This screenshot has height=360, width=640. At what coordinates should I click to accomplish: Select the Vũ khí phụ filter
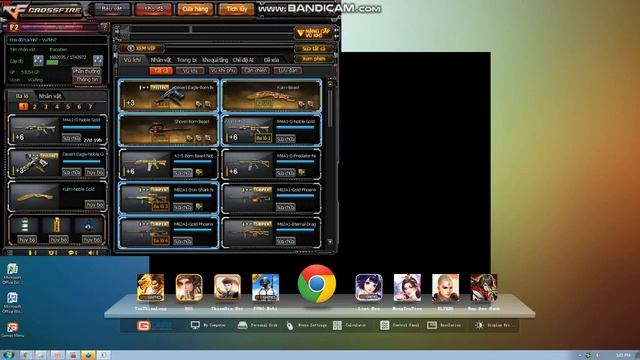[222, 71]
